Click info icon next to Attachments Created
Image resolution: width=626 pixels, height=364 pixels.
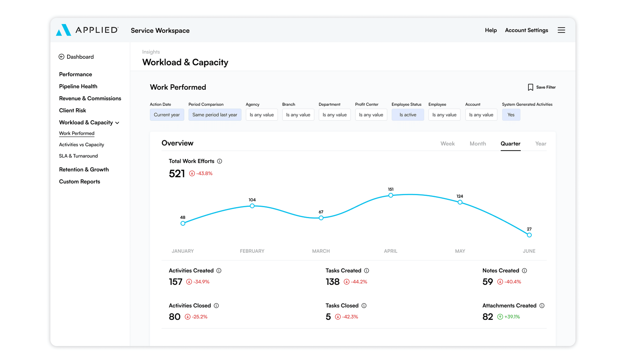pyautogui.click(x=542, y=306)
